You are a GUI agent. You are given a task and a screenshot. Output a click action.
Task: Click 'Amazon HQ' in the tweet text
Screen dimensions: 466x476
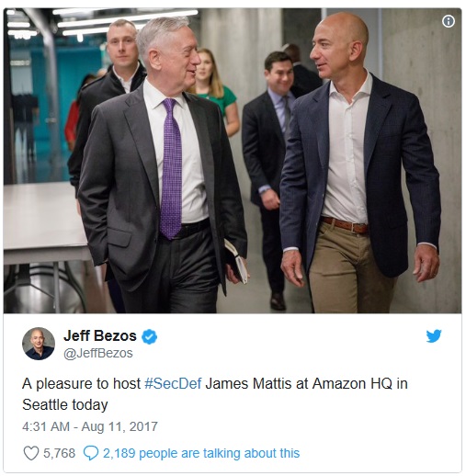tap(352, 383)
